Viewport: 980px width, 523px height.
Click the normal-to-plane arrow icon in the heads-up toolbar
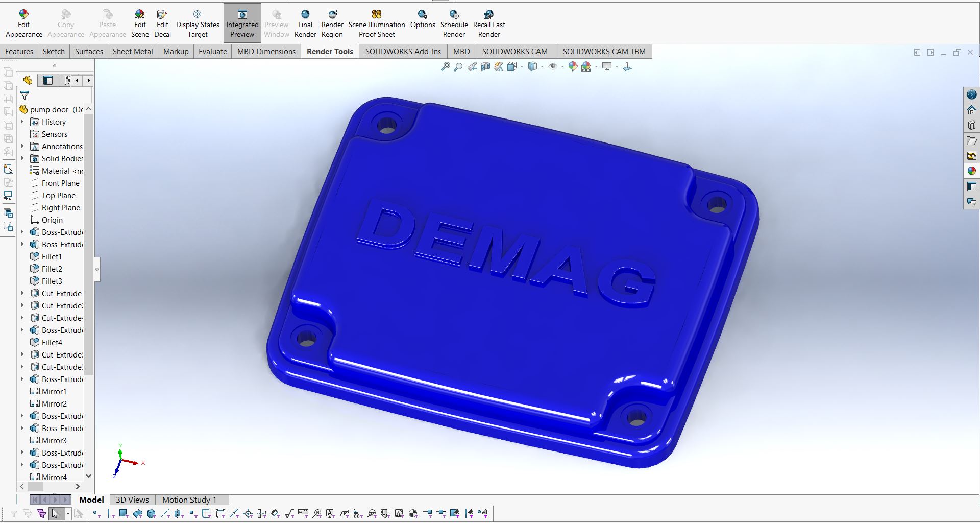[627, 66]
